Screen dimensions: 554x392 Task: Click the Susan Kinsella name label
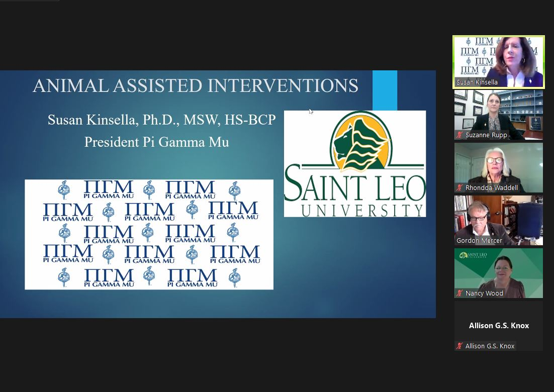coord(477,82)
